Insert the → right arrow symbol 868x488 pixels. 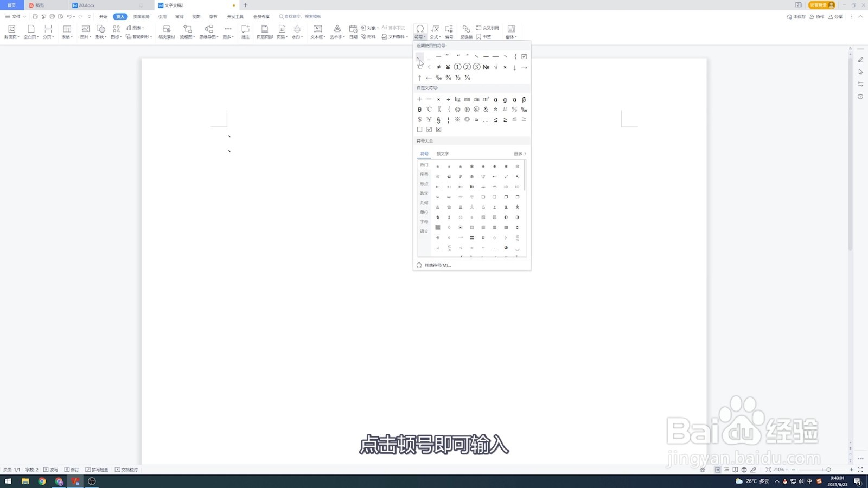click(x=524, y=67)
